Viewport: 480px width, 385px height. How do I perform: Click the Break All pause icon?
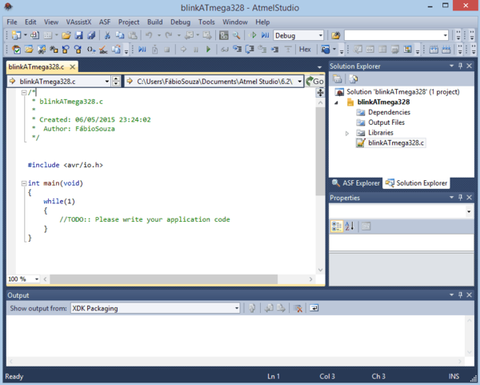pos(196,49)
